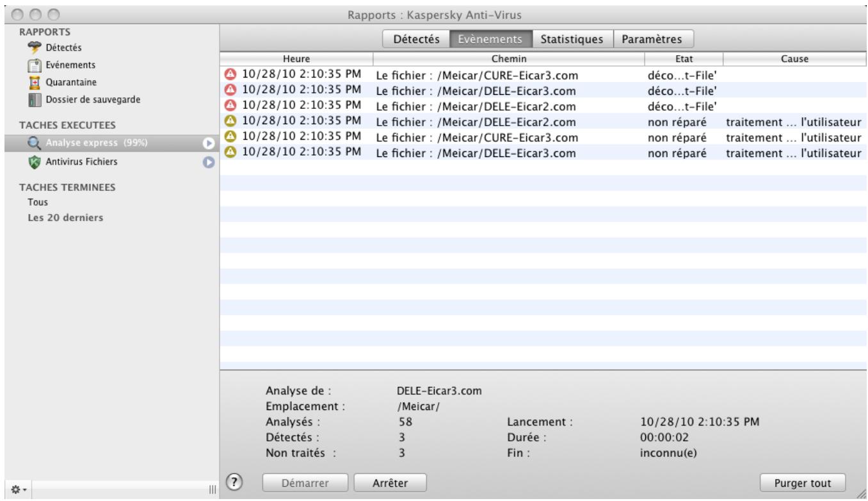Open the Statistiques tab

(572, 38)
